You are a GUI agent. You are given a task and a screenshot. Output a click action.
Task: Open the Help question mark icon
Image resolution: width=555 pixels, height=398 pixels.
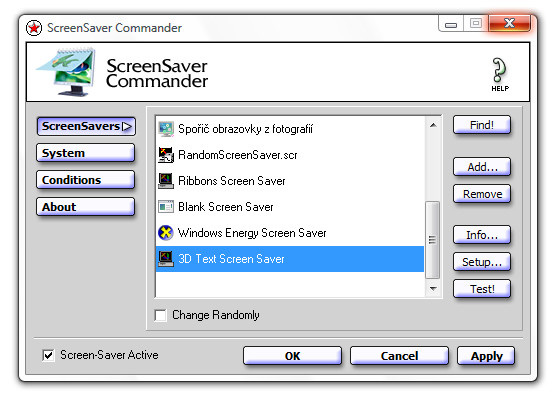coord(499,74)
